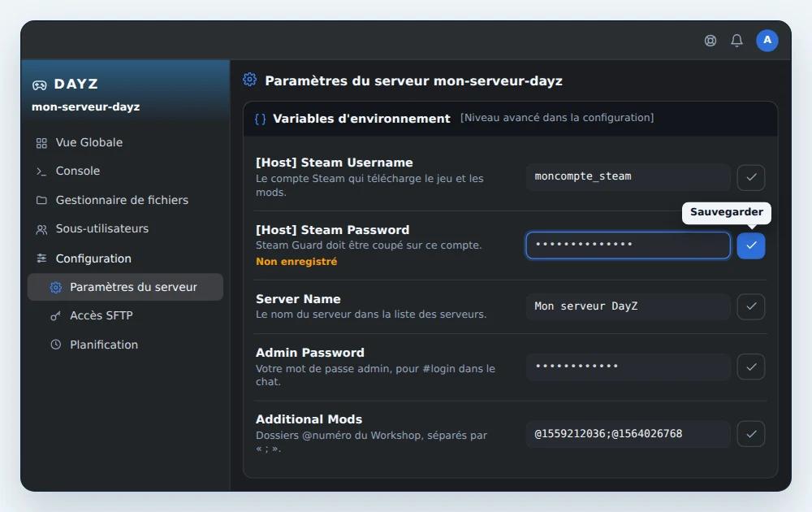
Task: Click 'Niveau avancé dans la configuration' note
Action: coord(557,118)
